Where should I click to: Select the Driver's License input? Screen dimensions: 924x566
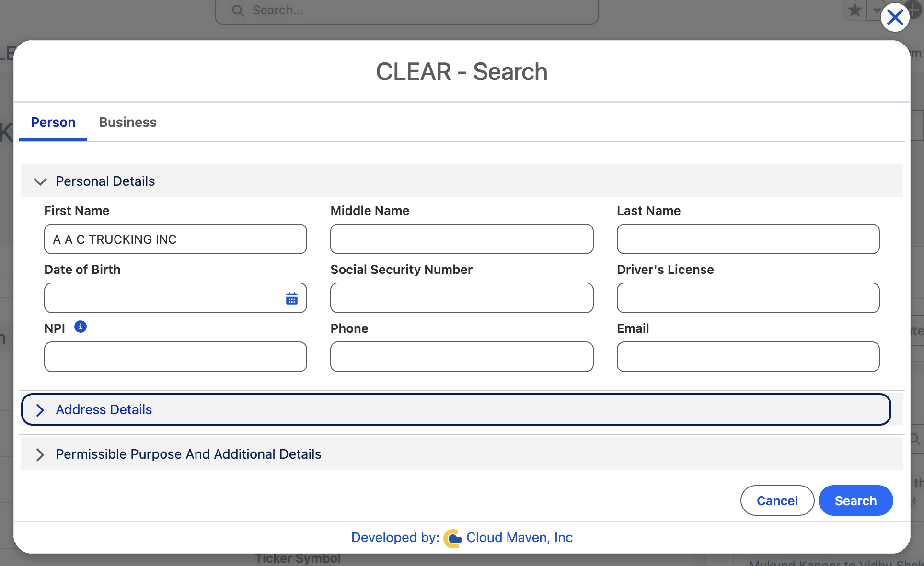pos(748,298)
